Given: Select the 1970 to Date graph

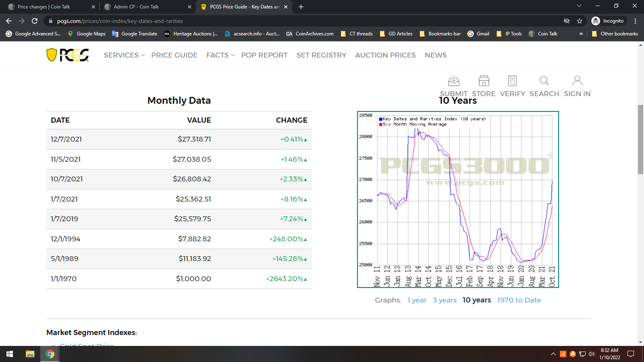Looking at the screenshot, I should click(519, 300).
